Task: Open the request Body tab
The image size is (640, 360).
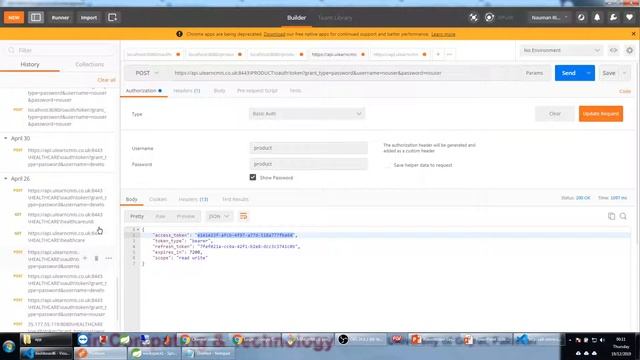Action: pyautogui.click(x=219, y=91)
